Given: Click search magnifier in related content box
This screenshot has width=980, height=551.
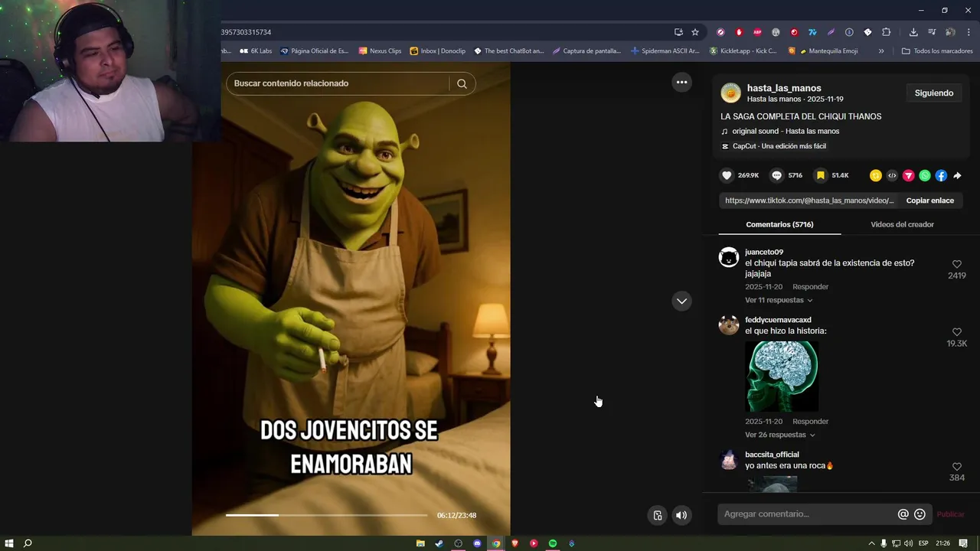Looking at the screenshot, I should tap(462, 83).
